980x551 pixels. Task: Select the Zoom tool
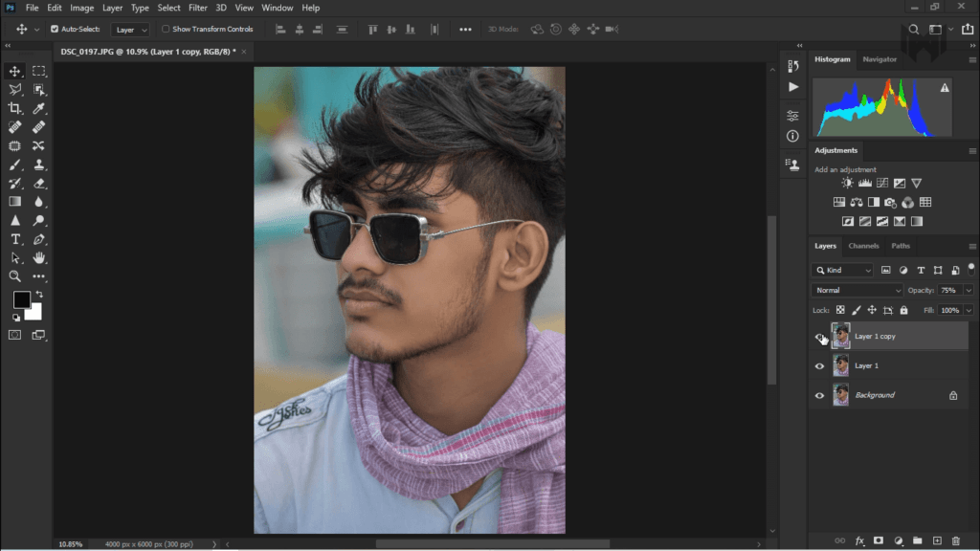[x=15, y=276]
